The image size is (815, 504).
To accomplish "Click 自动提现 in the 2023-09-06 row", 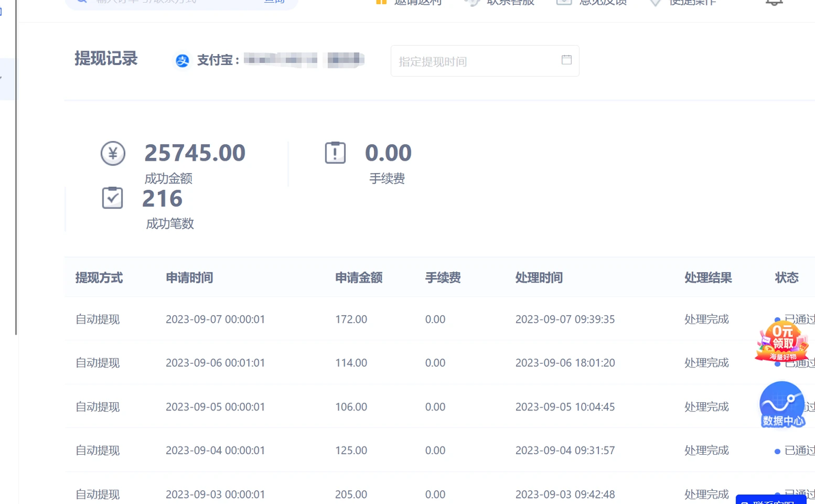I will pyautogui.click(x=98, y=363).
